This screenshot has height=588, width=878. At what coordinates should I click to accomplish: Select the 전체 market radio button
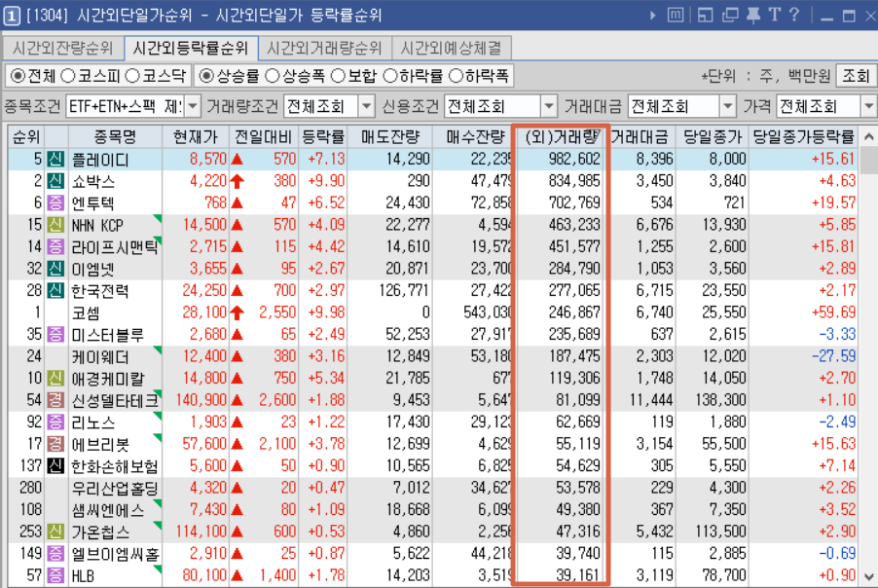pos(18,76)
